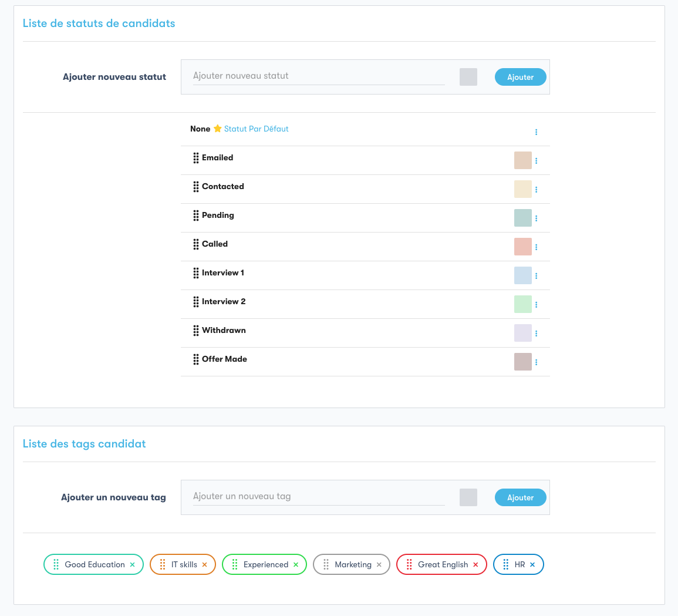
Task: Expand the three-dot menu for Interview 1
Action: 537,276
